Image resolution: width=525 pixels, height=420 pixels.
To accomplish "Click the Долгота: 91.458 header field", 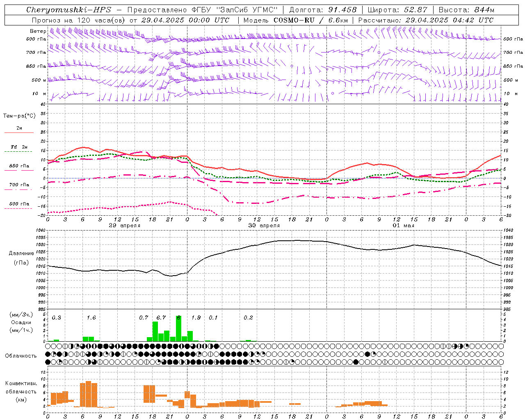I will pos(323,10).
